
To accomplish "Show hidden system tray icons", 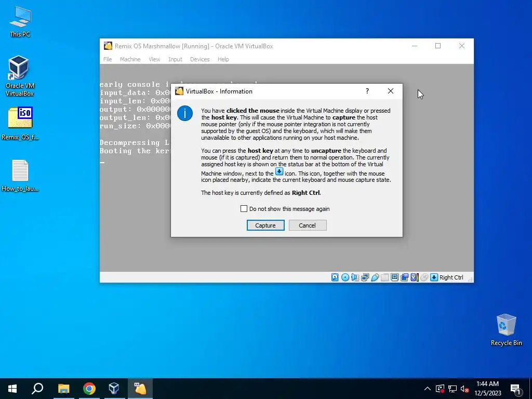I will click(x=428, y=389).
